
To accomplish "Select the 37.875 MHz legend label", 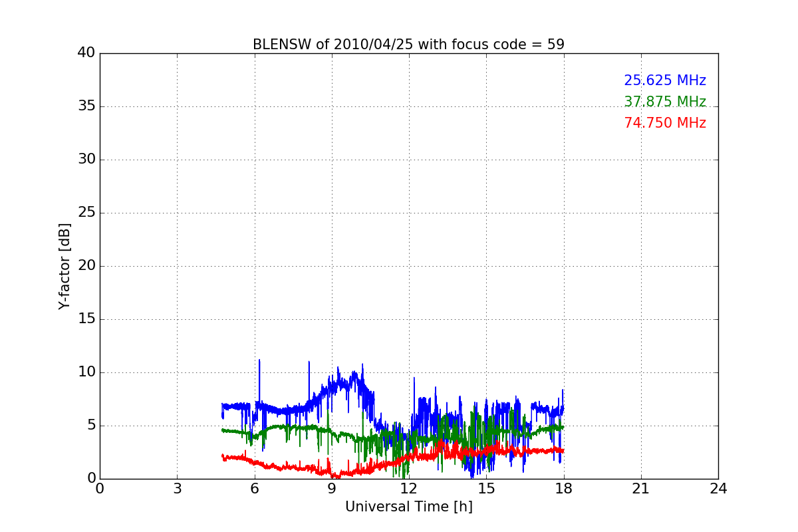I will point(665,102).
